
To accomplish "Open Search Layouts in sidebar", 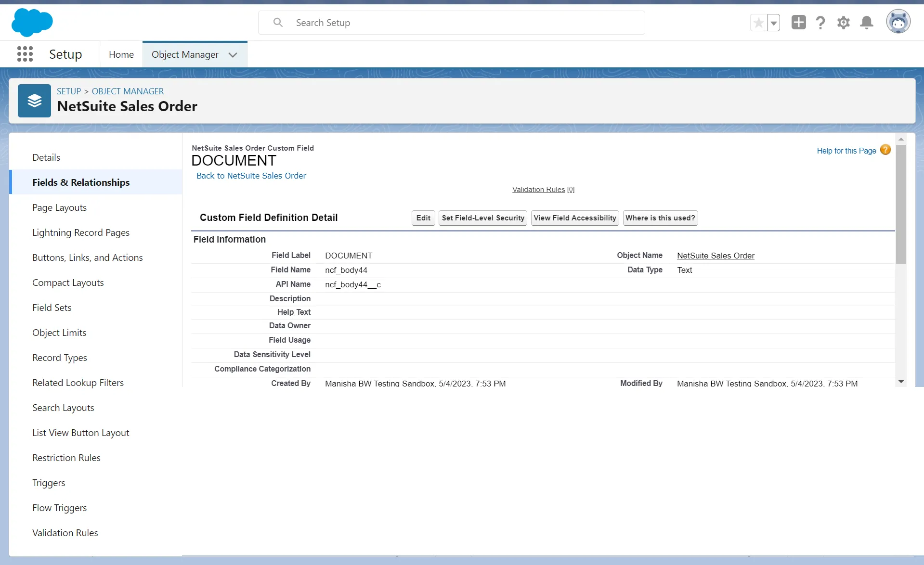I will 63,408.
